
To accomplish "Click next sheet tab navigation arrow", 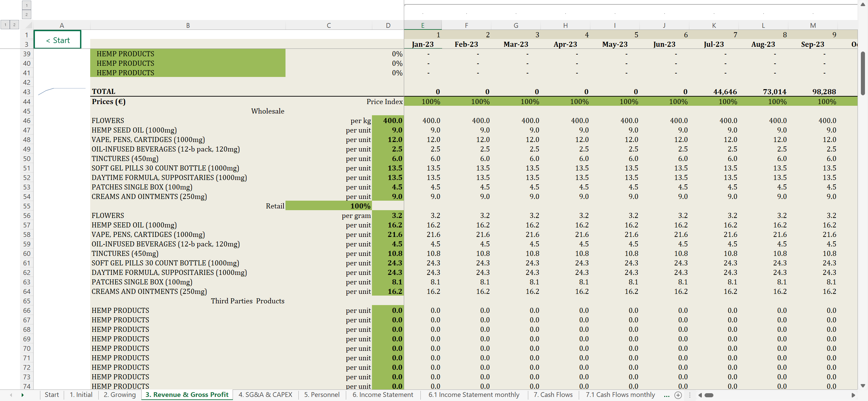I will point(22,395).
